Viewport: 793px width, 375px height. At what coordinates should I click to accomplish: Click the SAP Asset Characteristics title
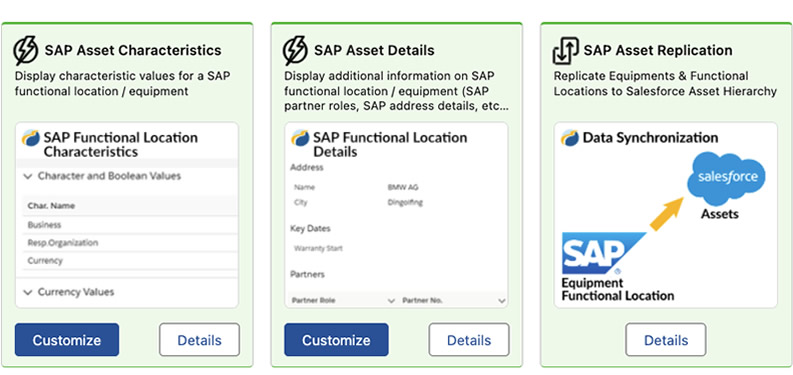tap(133, 51)
